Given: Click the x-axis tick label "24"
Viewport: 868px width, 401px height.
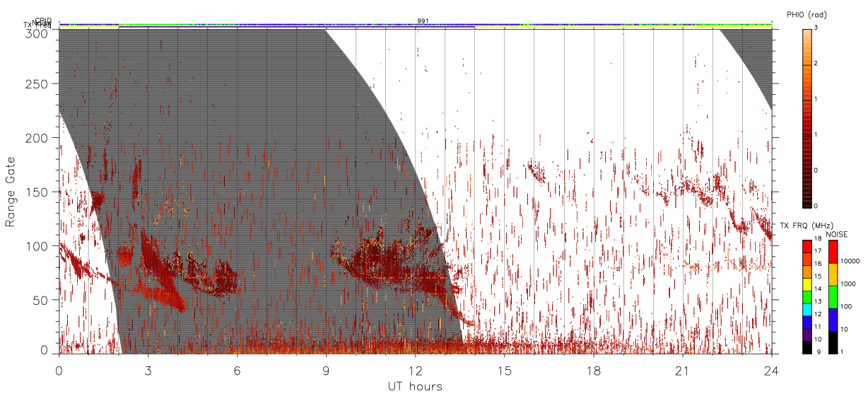Looking at the screenshot, I should pyautogui.click(x=771, y=371).
